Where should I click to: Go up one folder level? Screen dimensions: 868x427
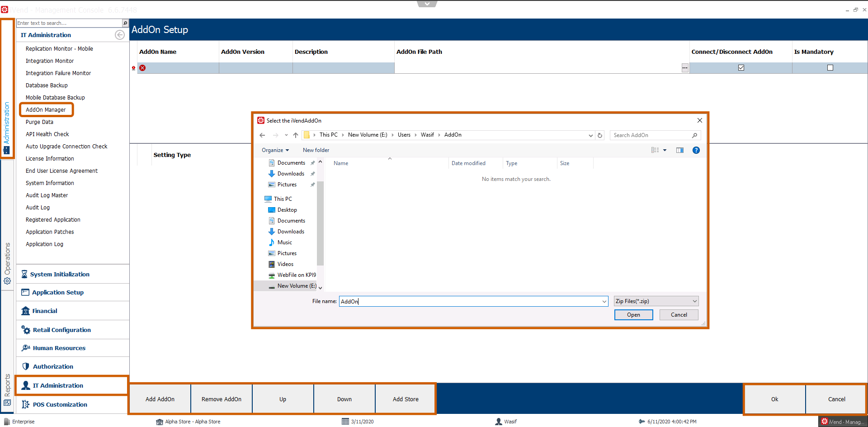[296, 135]
